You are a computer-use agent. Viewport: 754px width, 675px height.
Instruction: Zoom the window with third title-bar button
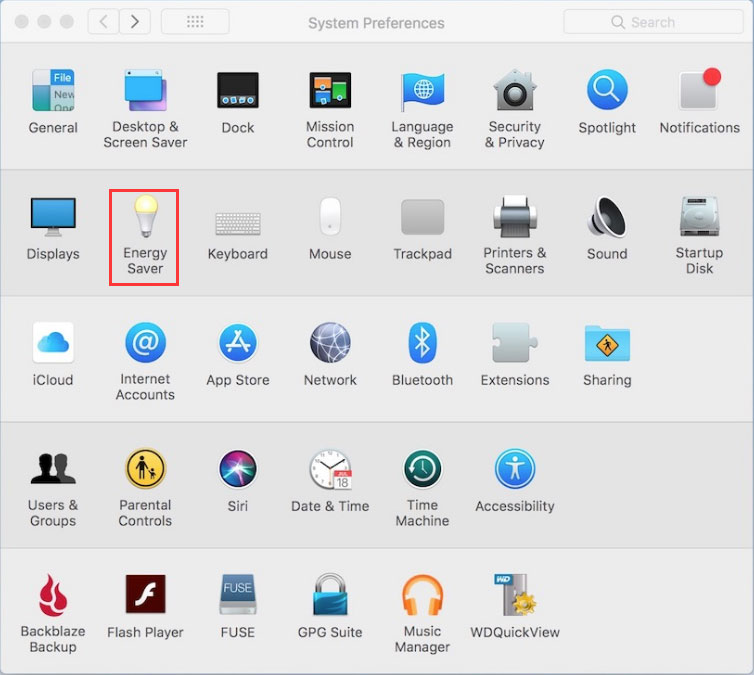pos(67,22)
